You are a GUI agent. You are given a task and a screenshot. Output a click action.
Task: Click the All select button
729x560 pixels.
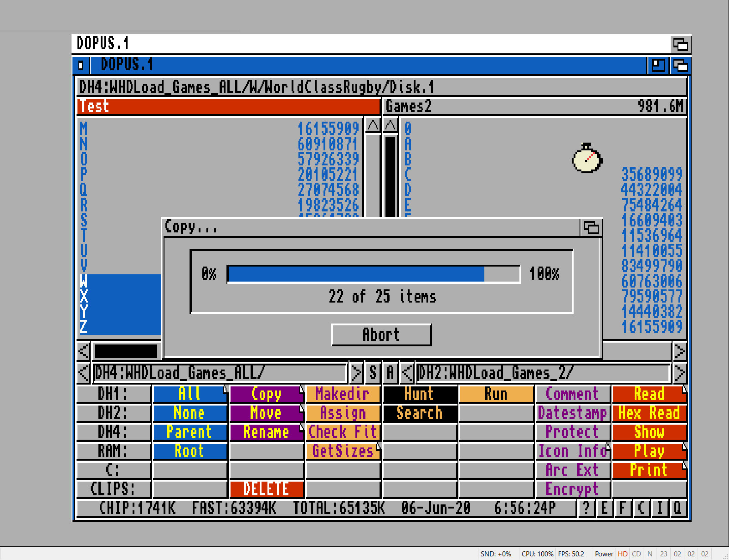point(190,394)
